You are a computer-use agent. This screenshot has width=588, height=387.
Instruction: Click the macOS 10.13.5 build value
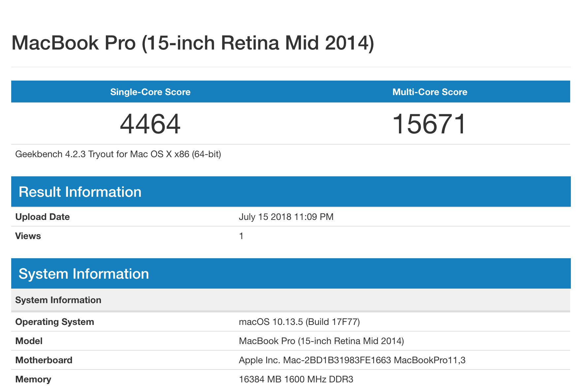pyautogui.click(x=299, y=322)
